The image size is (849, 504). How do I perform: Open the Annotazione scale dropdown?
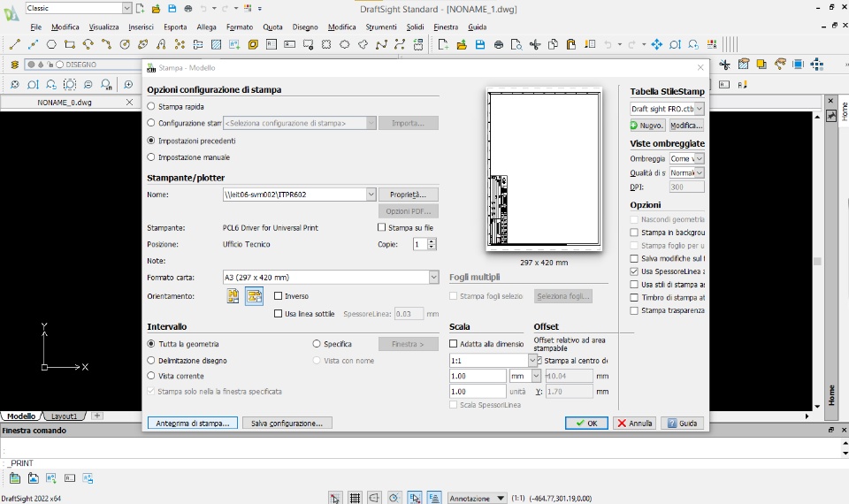(x=477, y=498)
